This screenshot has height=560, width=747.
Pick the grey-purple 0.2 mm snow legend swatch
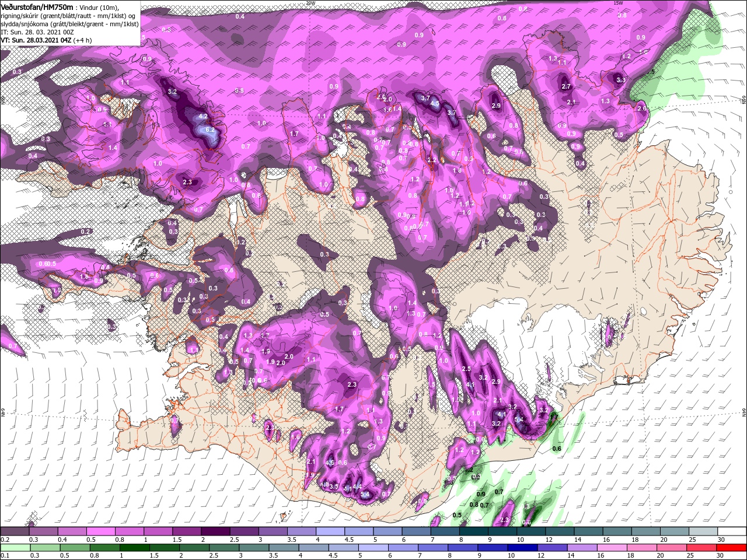[x=14, y=532]
